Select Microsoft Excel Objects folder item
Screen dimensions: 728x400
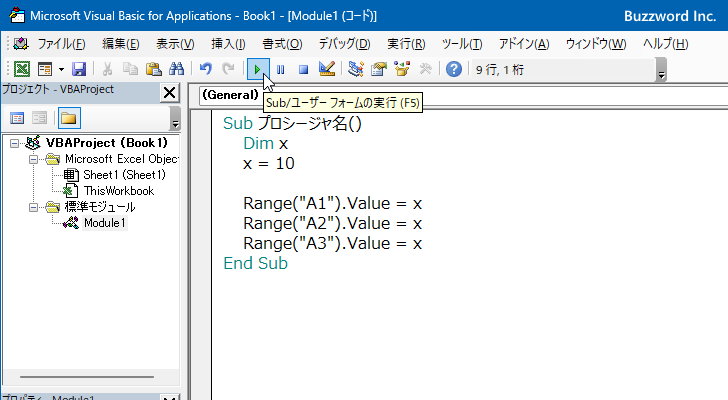(x=122, y=159)
